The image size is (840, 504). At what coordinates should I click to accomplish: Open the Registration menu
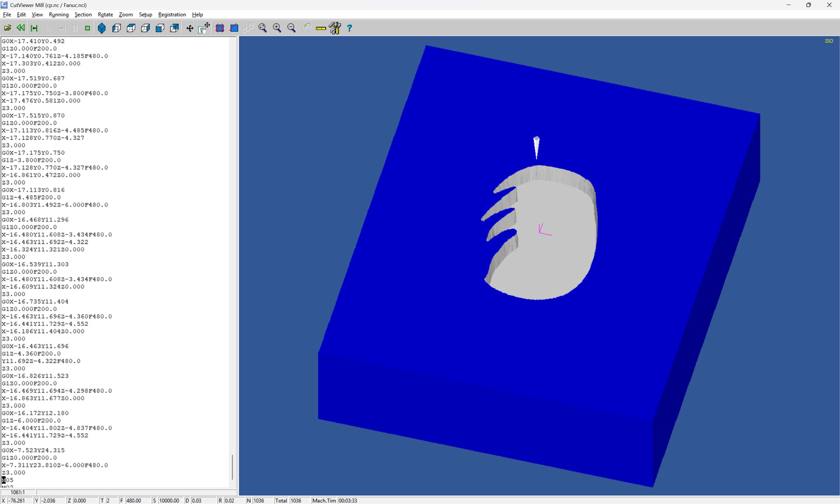172,14
